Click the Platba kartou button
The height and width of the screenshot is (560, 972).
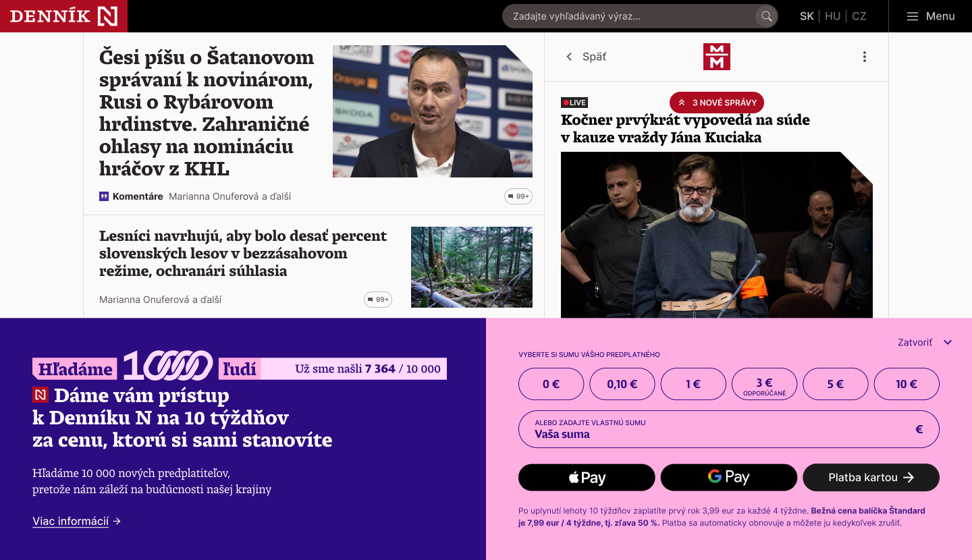pyautogui.click(x=871, y=477)
